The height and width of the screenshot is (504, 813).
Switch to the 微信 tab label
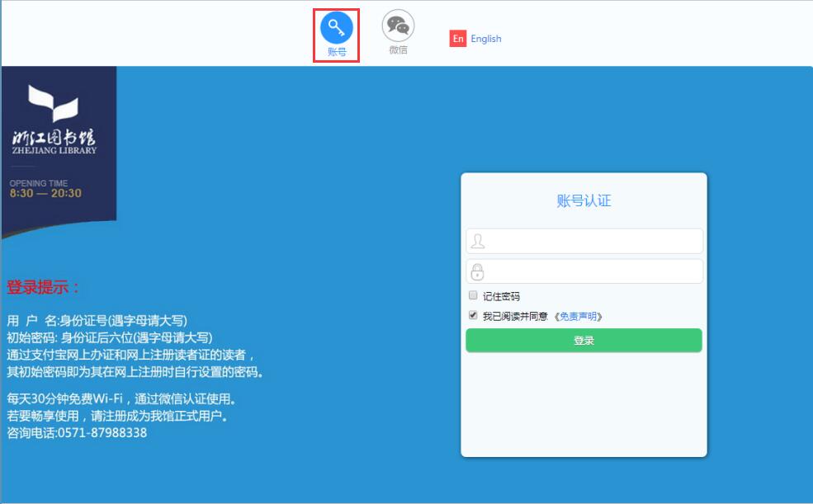(398, 50)
